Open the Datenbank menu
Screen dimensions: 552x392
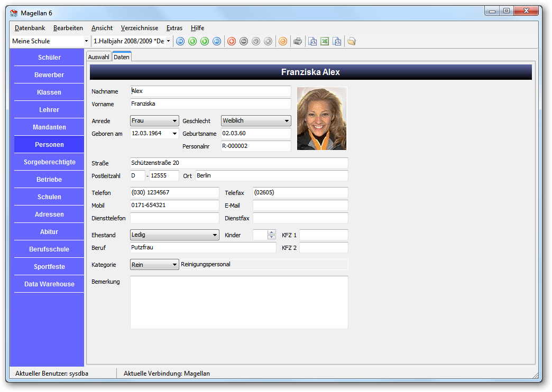coord(30,28)
